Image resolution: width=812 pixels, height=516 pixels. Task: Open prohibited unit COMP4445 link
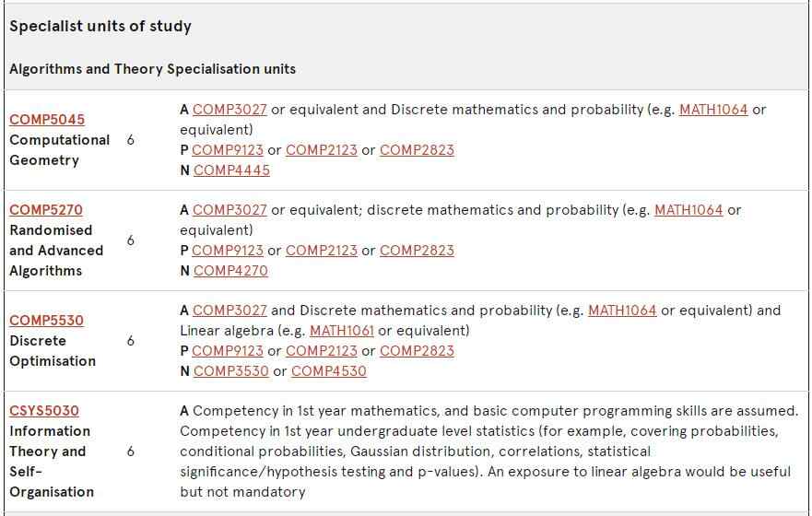point(231,170)
